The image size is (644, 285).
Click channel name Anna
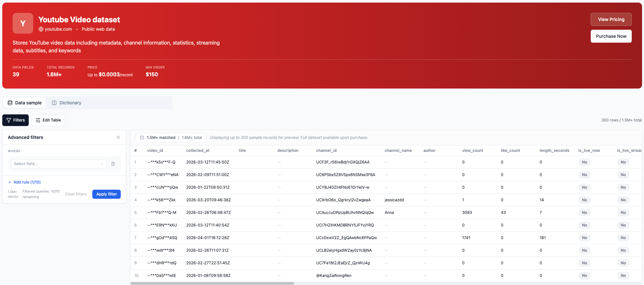389,213
